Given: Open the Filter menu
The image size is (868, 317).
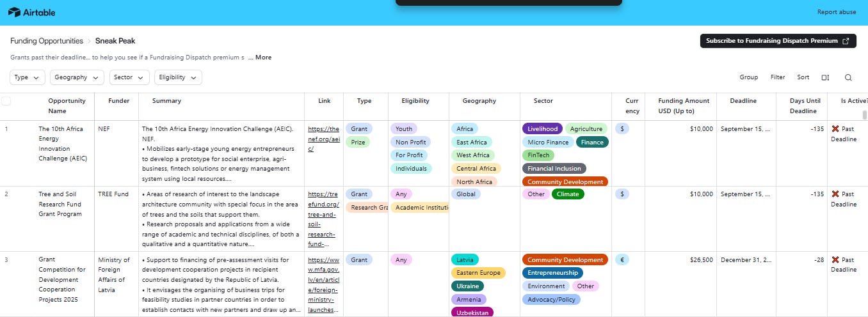Looking at the screenshot, I should (777, 77).
